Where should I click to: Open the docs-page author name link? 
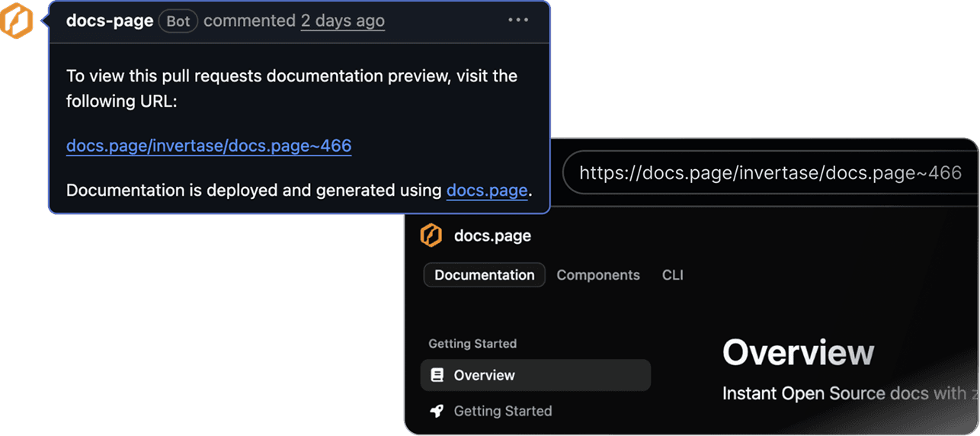pyautogui.click(x=110, y=21)
